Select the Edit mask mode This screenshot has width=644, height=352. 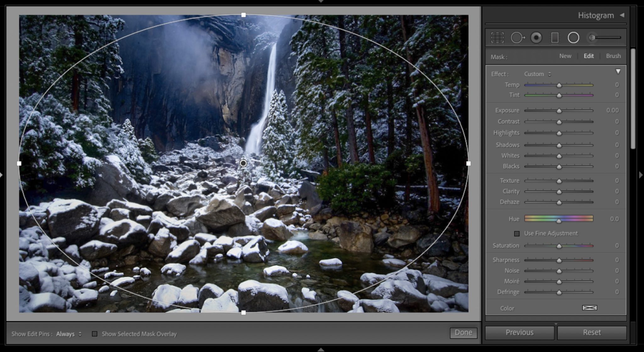pyautogui.click(x=588, y=56)
